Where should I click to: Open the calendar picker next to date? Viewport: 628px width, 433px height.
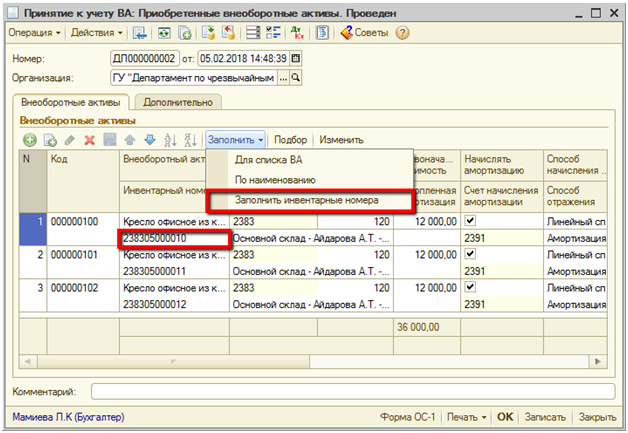point(295,58)
